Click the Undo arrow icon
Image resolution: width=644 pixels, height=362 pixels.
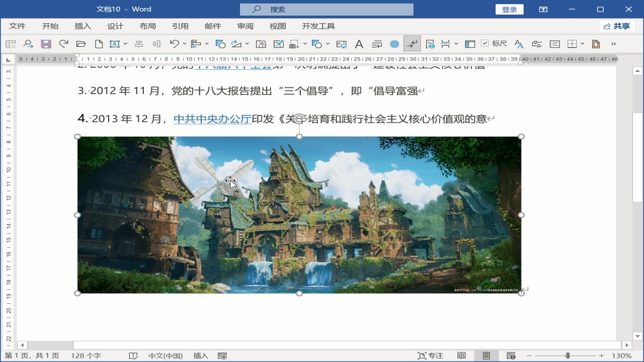pos(175,44)
